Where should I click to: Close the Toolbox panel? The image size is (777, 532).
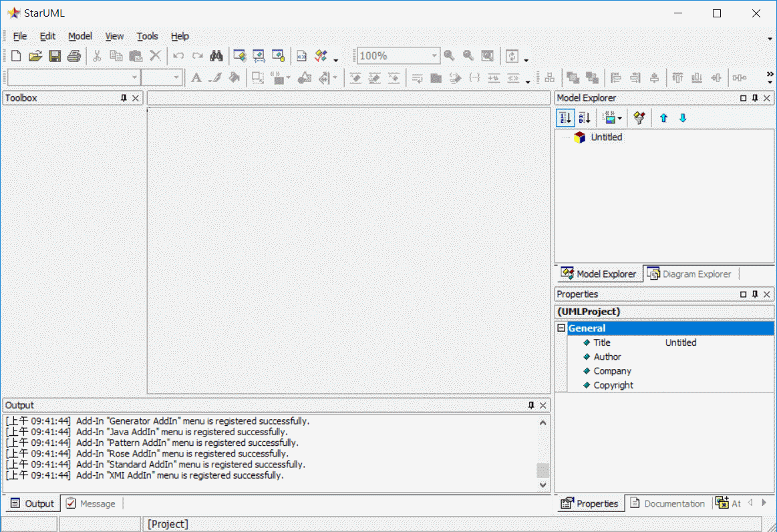135,98
